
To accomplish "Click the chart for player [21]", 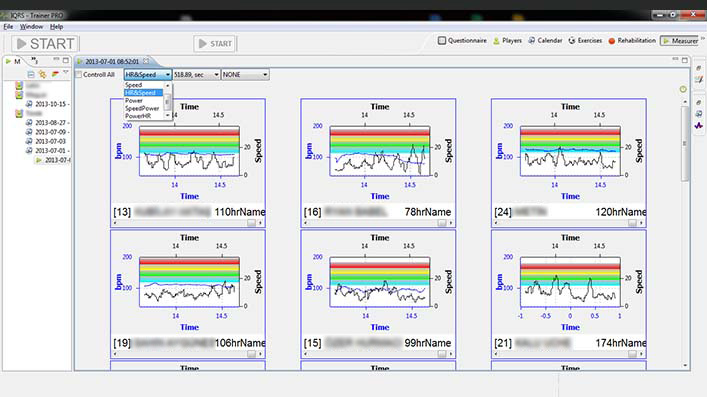I will click(569, 282).
